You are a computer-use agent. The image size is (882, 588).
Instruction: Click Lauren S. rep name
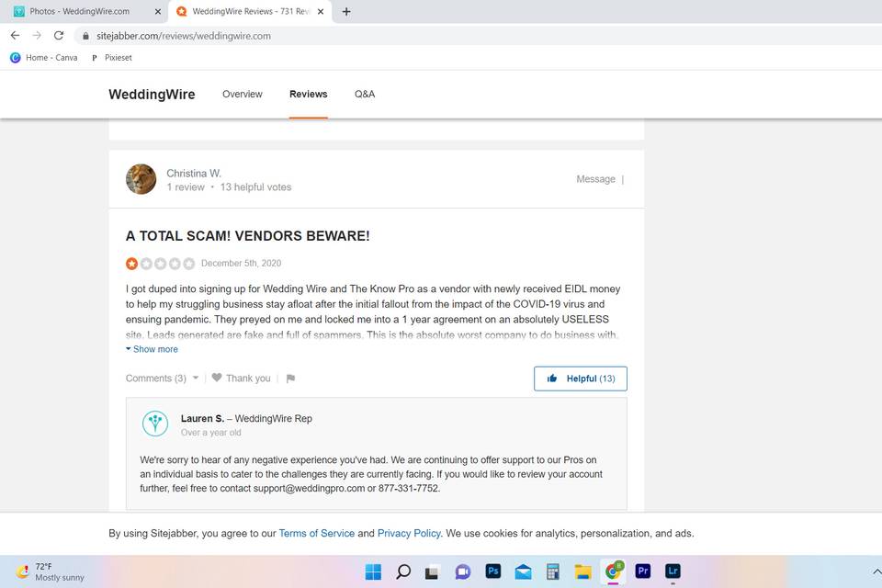202,419
